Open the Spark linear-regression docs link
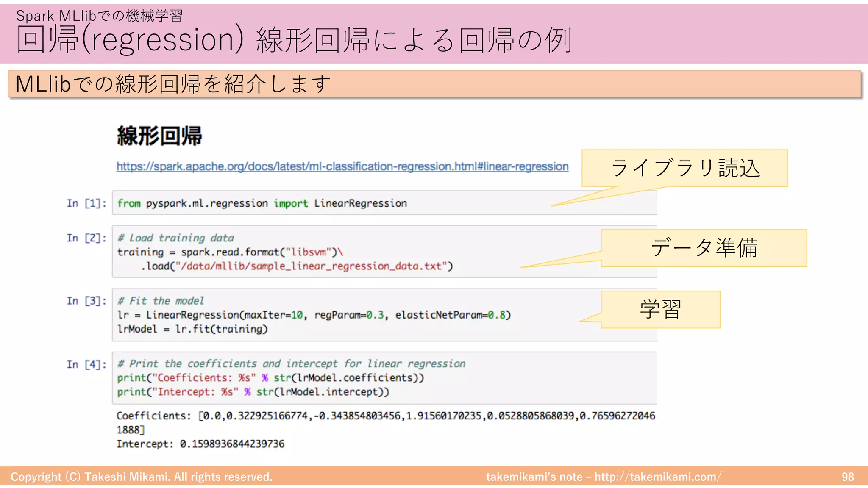 342,166
